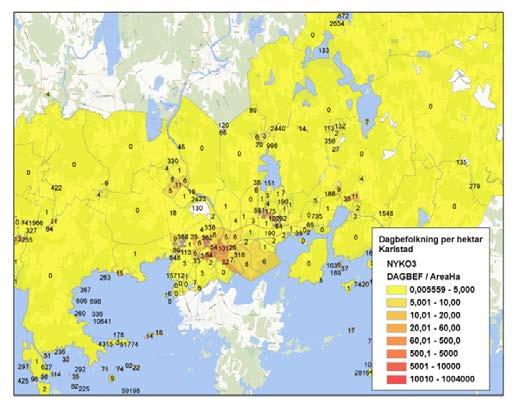Click the 10,01 - 20,00 legend swatch
Image resolution: width=520 pixels, height=412 pixels.
tap(396, 315)
